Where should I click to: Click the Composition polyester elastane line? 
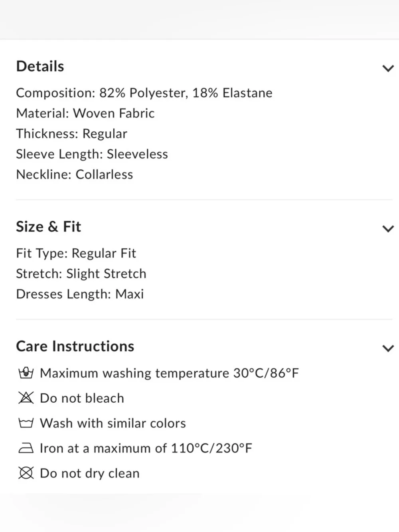tap(144, 93)
